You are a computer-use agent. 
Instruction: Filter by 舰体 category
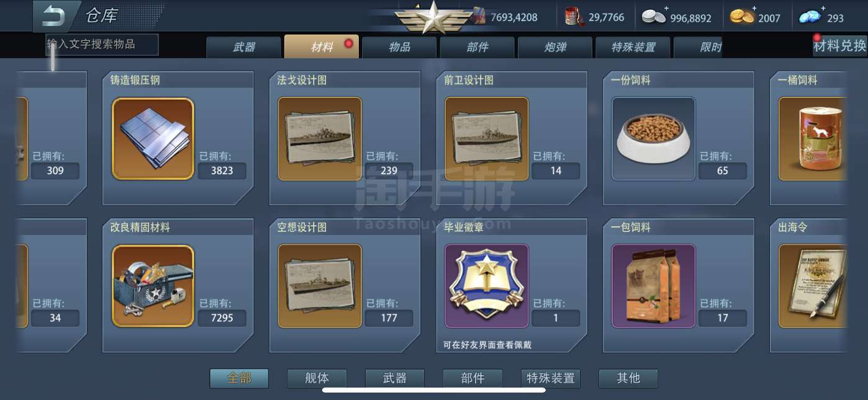(317, 378)
